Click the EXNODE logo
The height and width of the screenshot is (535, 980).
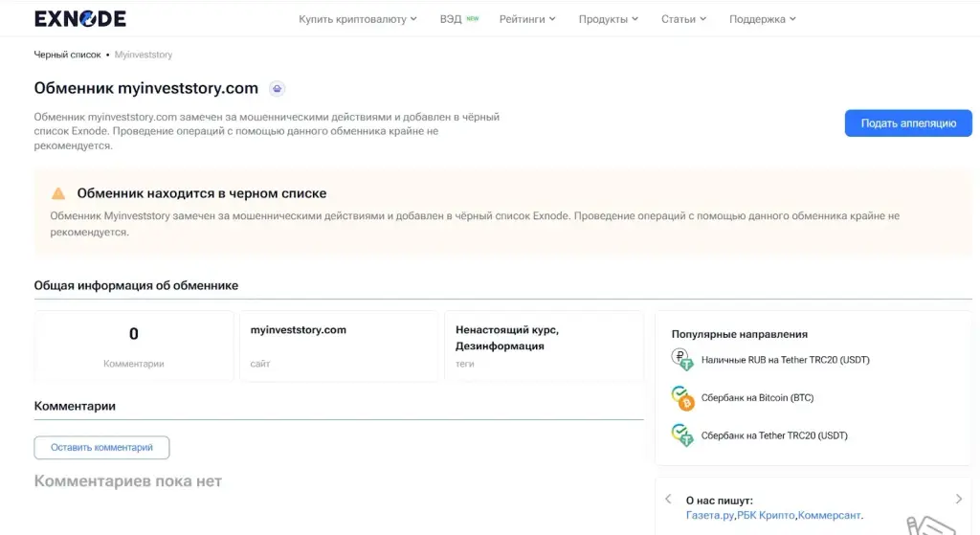[80, 19]
